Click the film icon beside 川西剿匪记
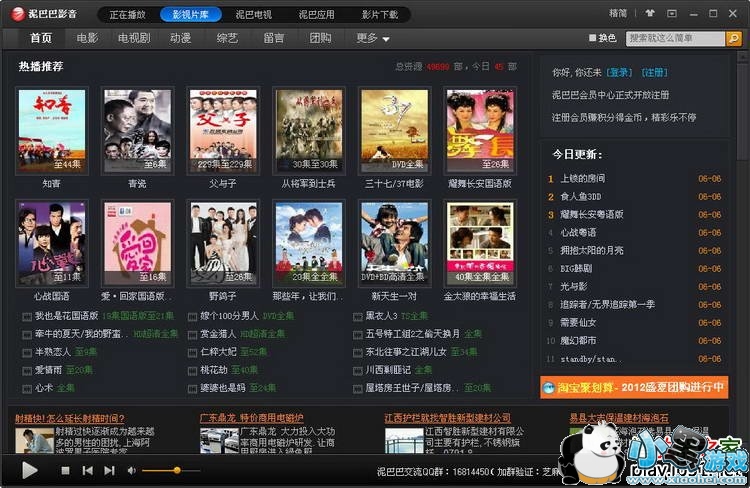The height and width of the screenshot is (488, 750). coord(358,371)
